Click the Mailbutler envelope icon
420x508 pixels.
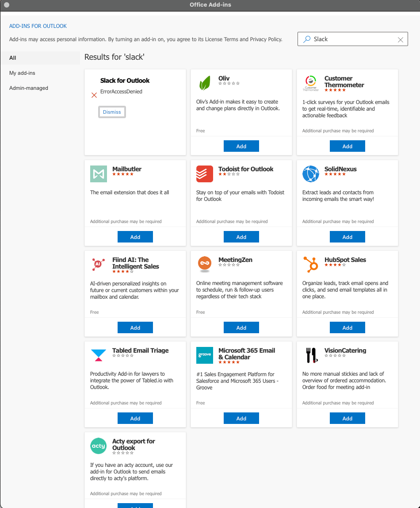[99, 174]
